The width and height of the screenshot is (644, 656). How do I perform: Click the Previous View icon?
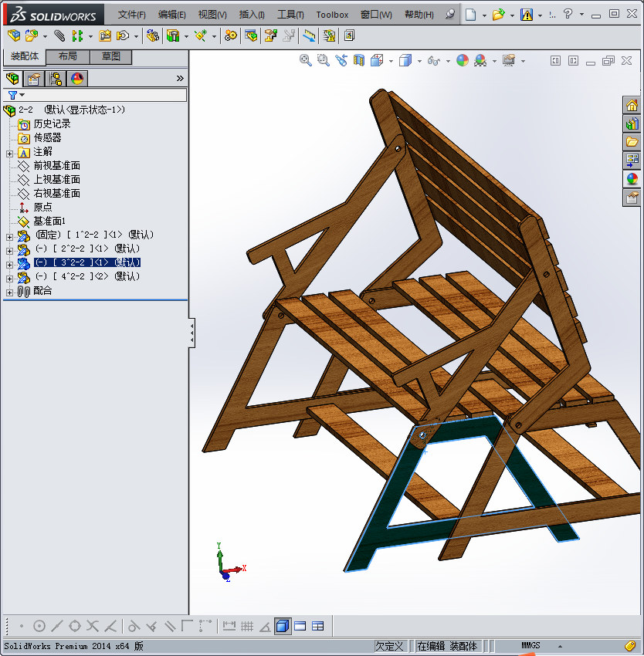(341, 61)
